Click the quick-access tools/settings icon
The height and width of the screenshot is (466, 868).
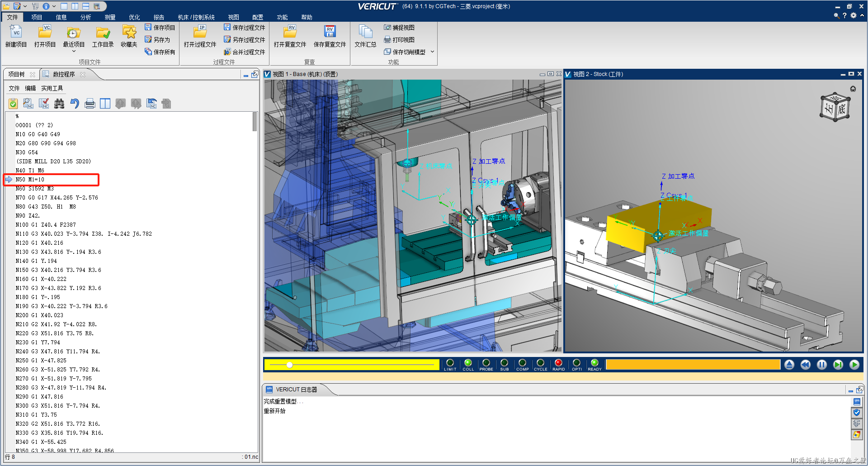coord(35,6)
